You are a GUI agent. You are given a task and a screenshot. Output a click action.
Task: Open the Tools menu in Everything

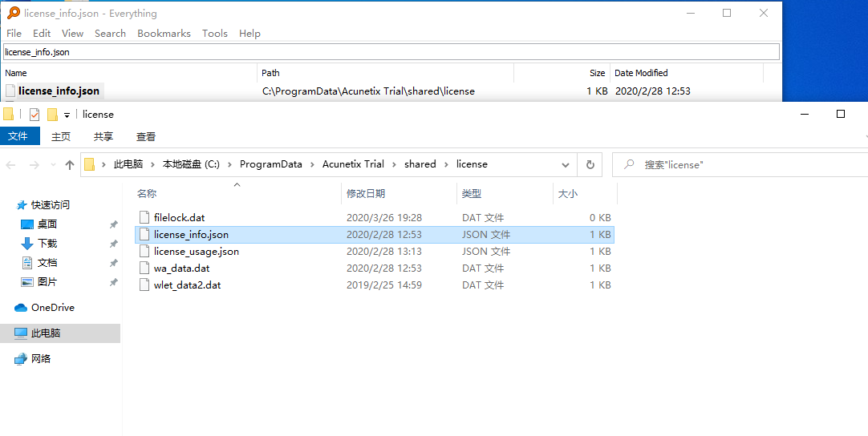(215, 33)
